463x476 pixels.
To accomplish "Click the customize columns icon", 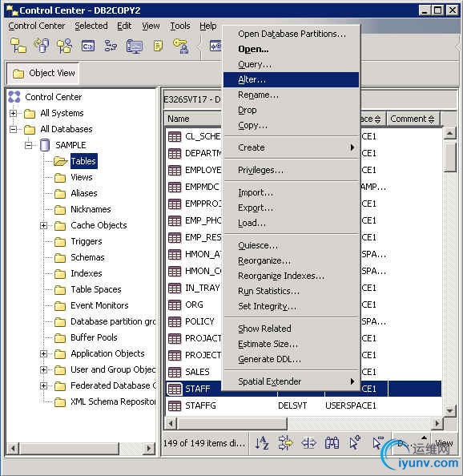I will coord(309,443).
